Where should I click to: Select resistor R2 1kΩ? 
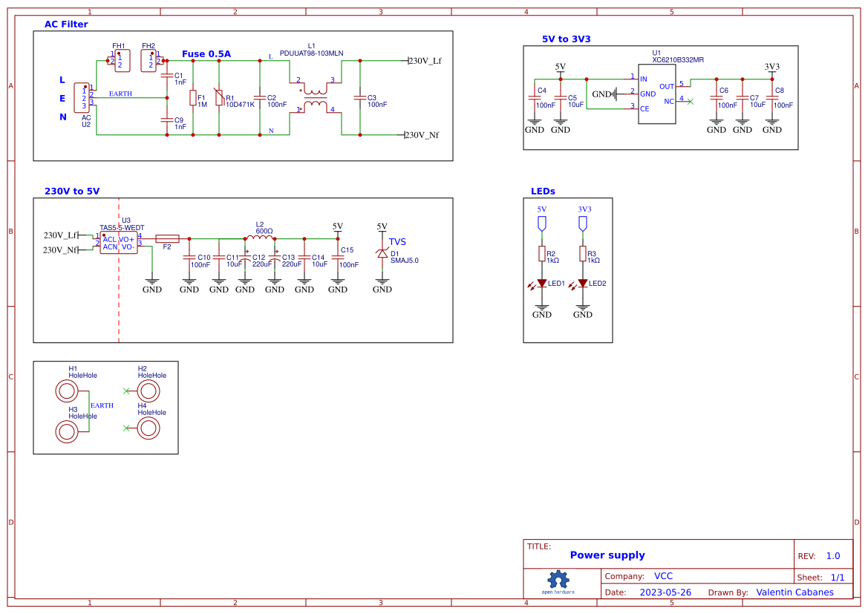542,254
